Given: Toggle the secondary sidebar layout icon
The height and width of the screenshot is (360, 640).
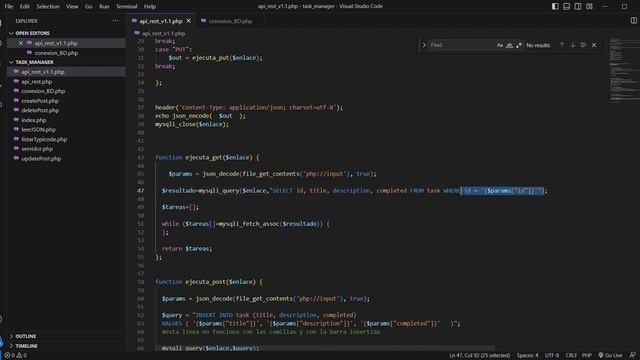Looking at the screenshot, I should point(578,6).
